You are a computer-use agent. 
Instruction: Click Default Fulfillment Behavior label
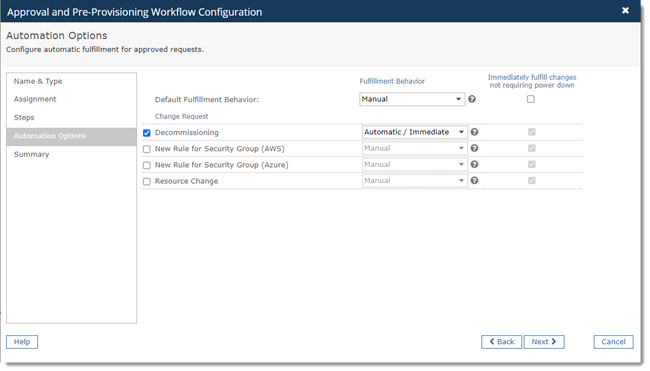click(207, 99)
